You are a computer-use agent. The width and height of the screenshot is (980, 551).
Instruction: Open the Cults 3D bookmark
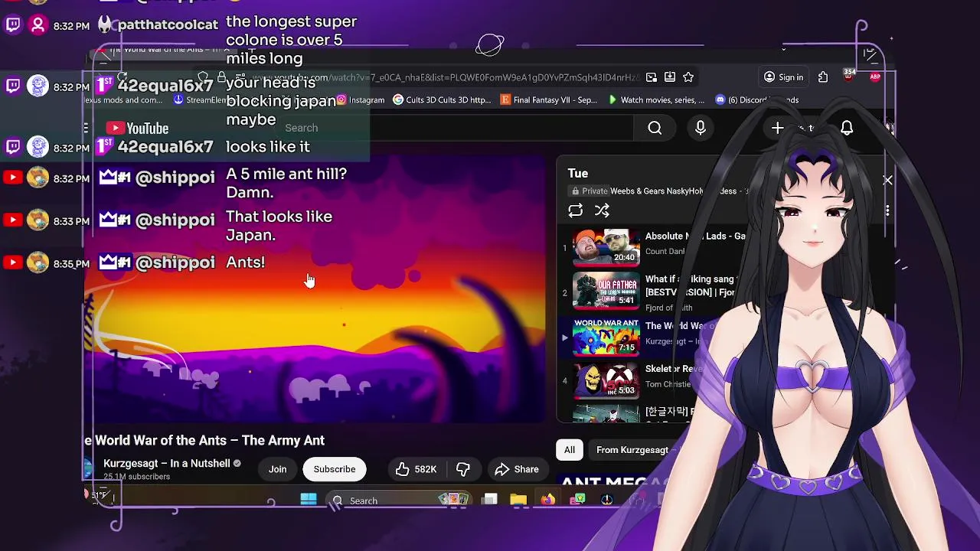pos(442,100)
